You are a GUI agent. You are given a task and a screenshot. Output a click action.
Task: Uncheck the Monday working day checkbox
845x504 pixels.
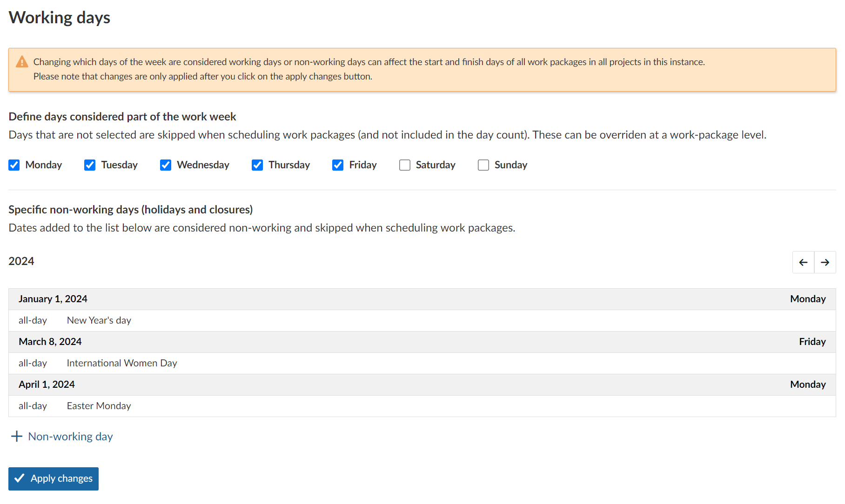click(x=14, y=165)
